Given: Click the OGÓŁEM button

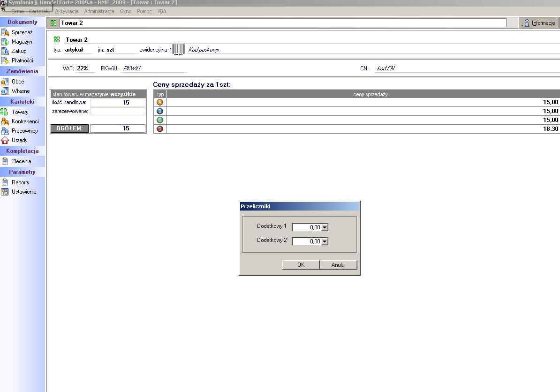Looking at the screenshot, I should 69,128.
